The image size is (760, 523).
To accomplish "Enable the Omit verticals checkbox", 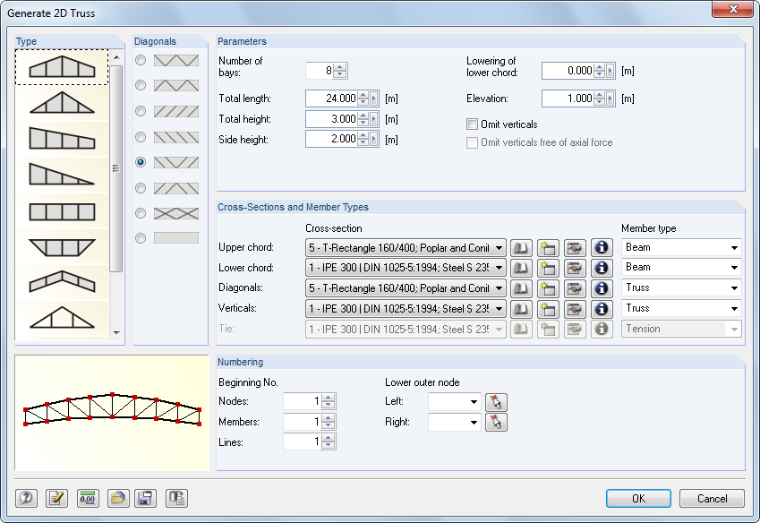I will [472, 125].
